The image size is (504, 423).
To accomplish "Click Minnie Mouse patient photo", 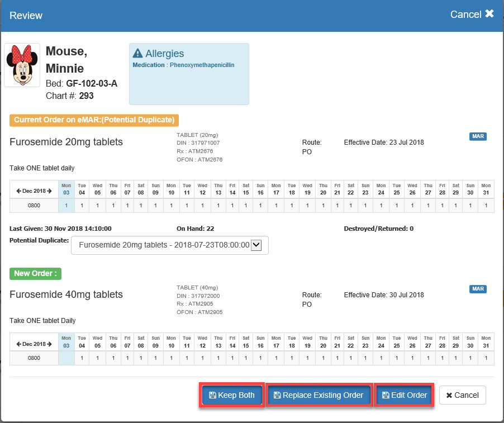I will [22, 65].
